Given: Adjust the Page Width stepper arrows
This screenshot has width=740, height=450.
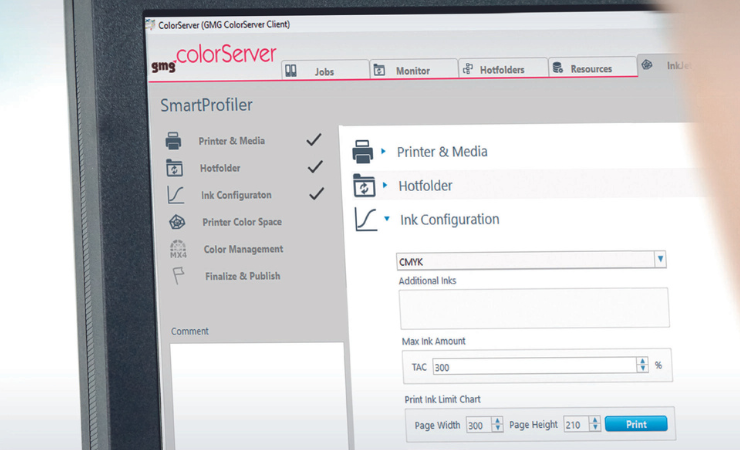Looking at the screenshot, I should coord(497,425).
